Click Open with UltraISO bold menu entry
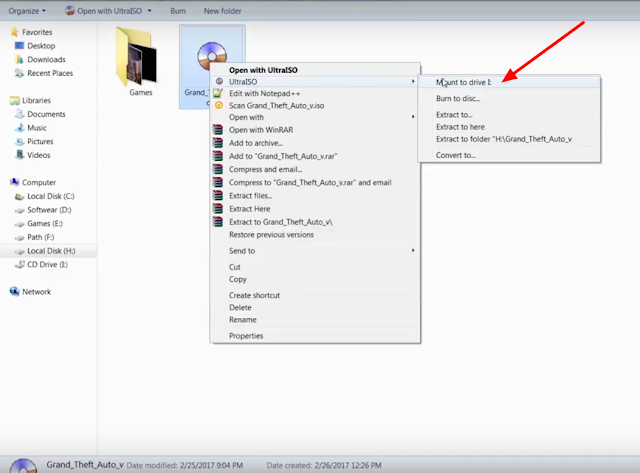Screen dimensions: 640x473 [x=315, y=70]
